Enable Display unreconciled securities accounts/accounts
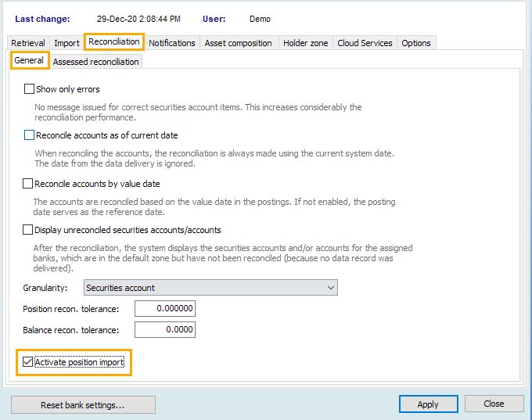The width and height of the screenshot is (532, 420). point(28,230)
